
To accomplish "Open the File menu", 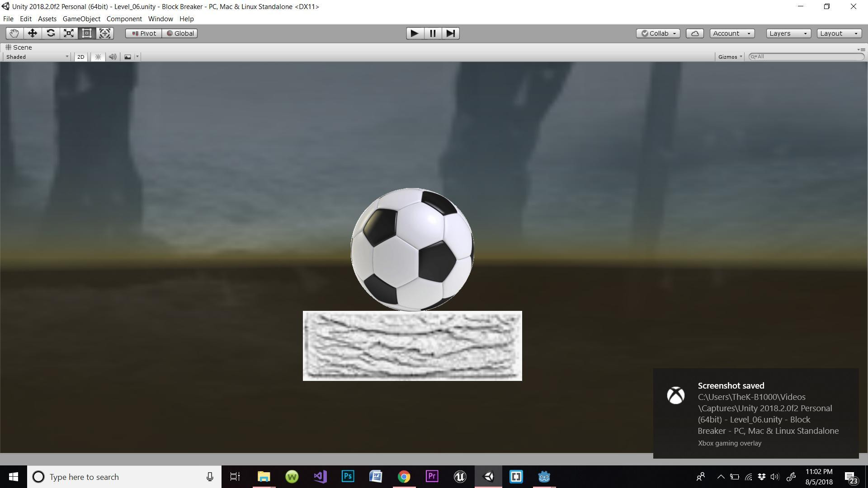I will 8,19.
